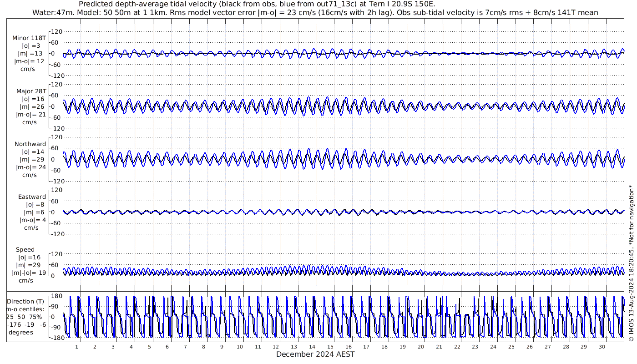Click the '-176 -19 -6' centile values
This screenshot has height=364, width=637.
(x=27, y=324)
